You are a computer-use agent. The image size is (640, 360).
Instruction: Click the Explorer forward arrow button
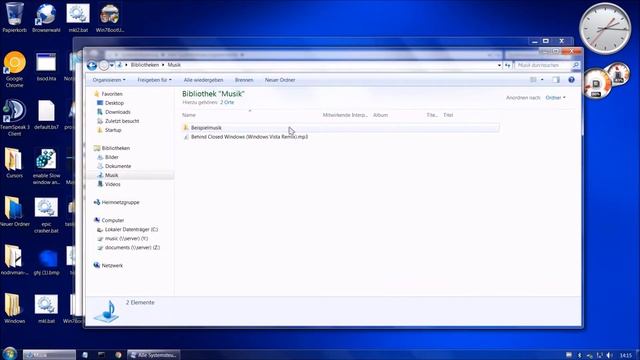point(104,65)
